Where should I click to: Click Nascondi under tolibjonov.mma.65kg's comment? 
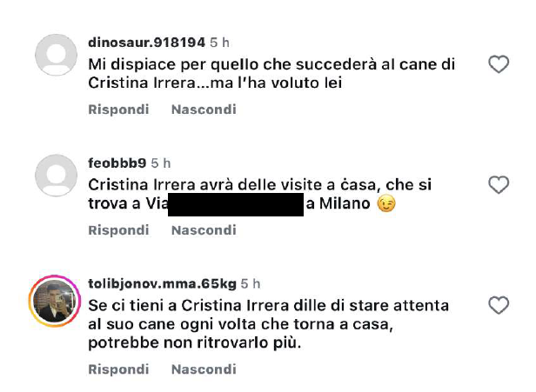204,369
